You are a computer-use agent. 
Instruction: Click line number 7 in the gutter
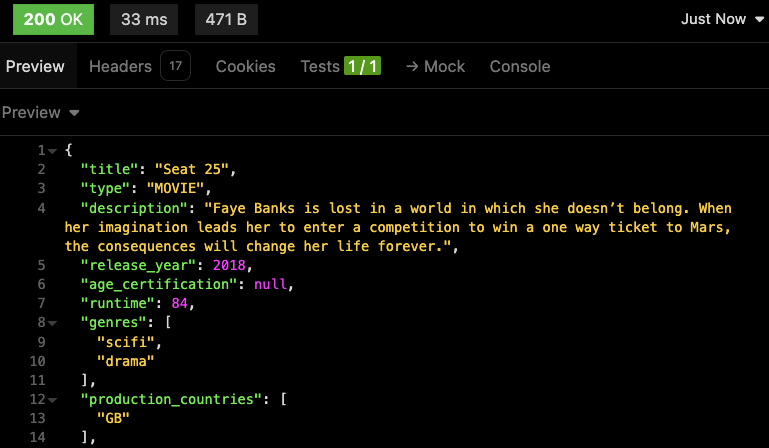click(41, 303)
